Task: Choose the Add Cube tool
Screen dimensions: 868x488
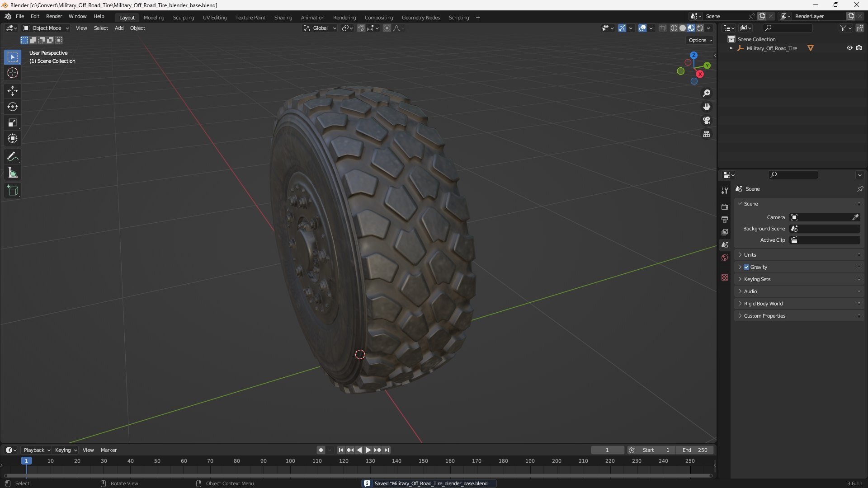Action: coord(13,191)
